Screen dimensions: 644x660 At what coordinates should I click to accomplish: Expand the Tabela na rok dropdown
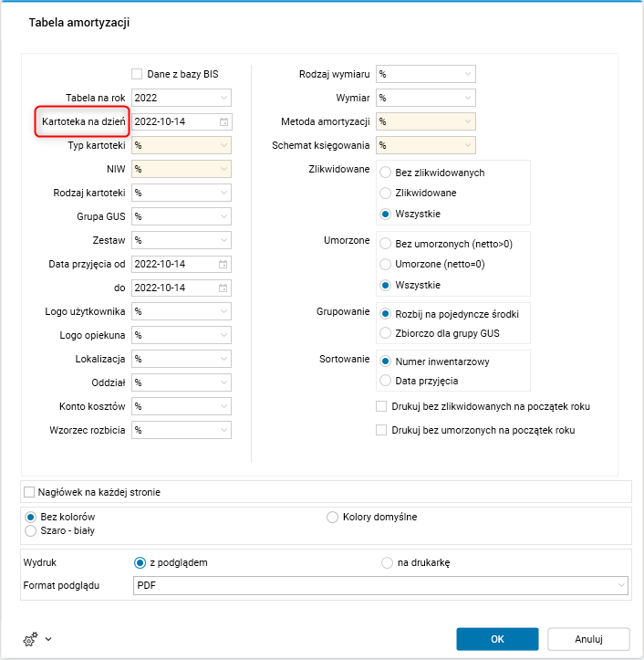pos(223,98)
